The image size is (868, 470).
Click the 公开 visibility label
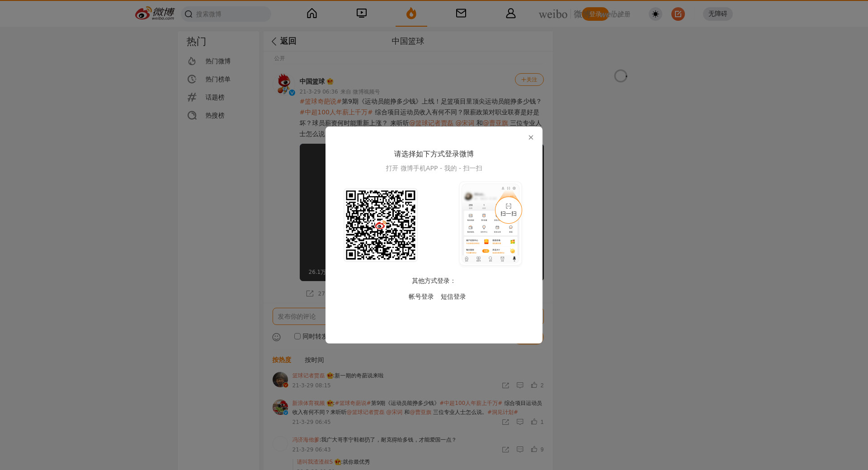tap(279, 58)
